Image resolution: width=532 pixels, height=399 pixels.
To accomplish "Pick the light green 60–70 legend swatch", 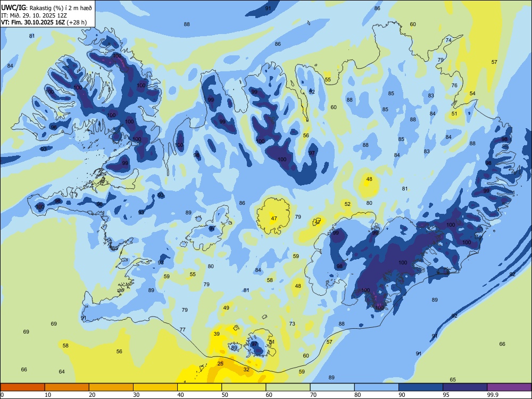I will point(288,387).
